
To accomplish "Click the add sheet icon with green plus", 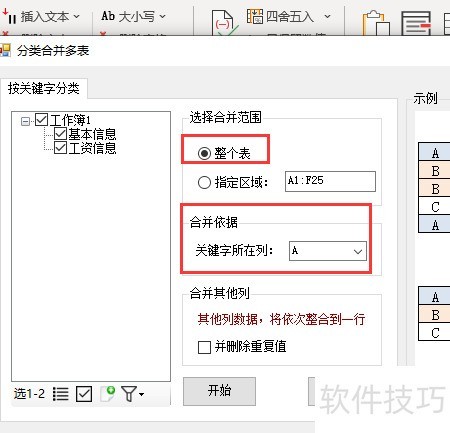I will [x=108, y=394].
